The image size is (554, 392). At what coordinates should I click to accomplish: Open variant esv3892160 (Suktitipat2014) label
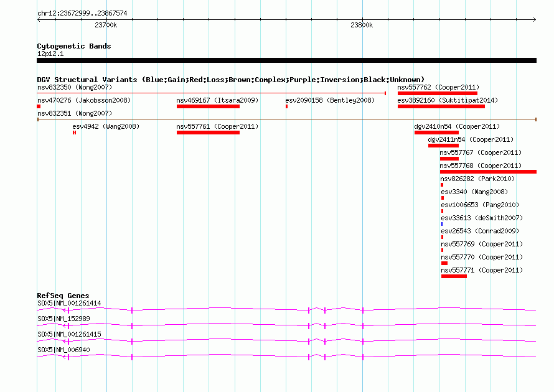[448, 100]
